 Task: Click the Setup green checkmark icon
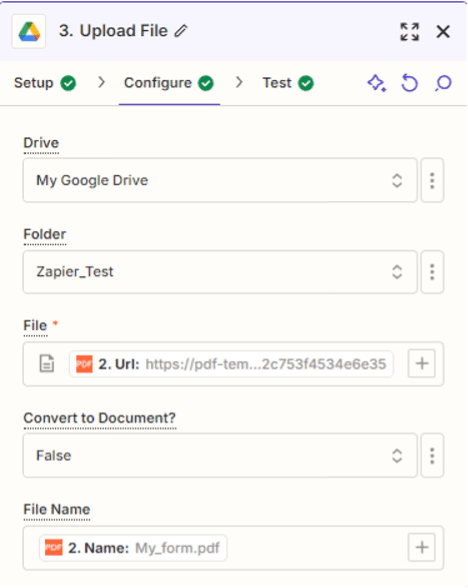point(69,83)
